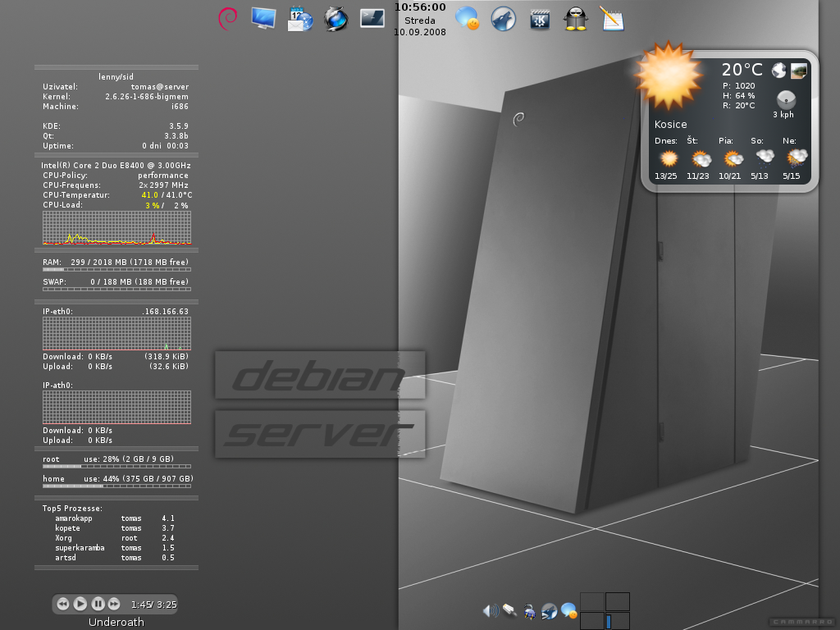Viewport: 840px width, 630px height.
Task: Open the Iceweasel globe browser icon
Action: (x=336, y=19)
